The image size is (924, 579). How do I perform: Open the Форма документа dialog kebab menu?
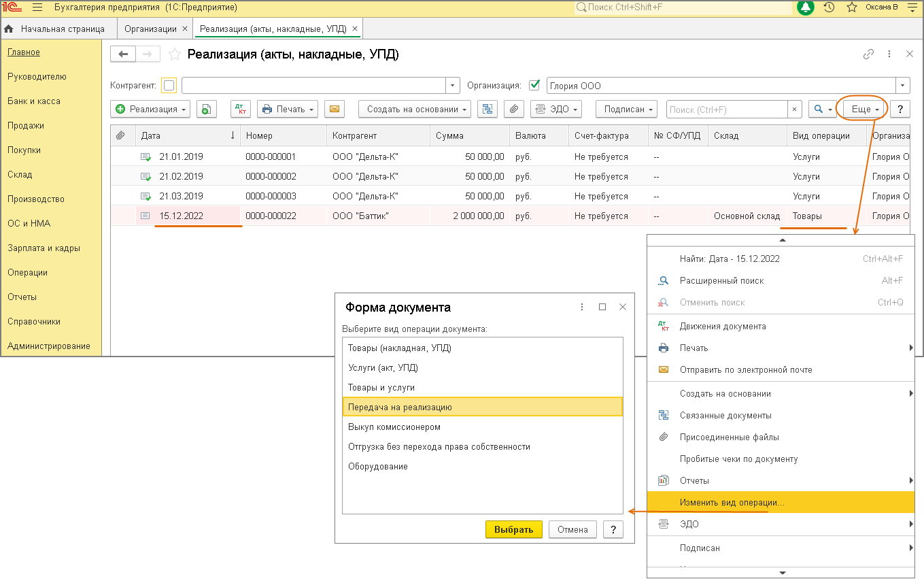(x=582, y=307)
